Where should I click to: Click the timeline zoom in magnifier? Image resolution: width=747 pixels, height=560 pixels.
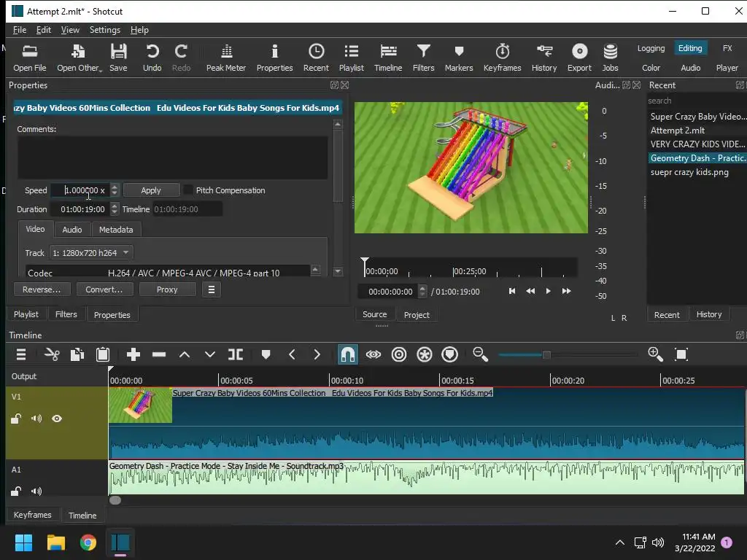(x=656, y=354)
